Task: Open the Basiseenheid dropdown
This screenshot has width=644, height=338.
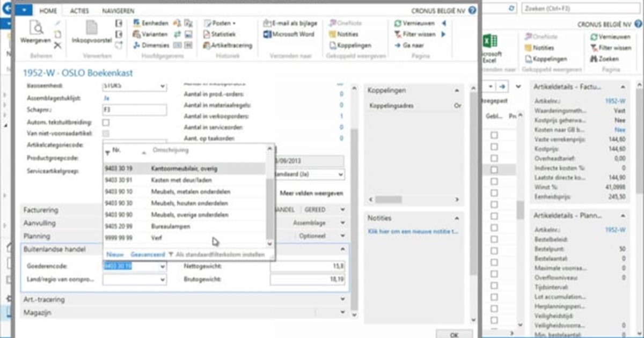Action: click(163, 86)
